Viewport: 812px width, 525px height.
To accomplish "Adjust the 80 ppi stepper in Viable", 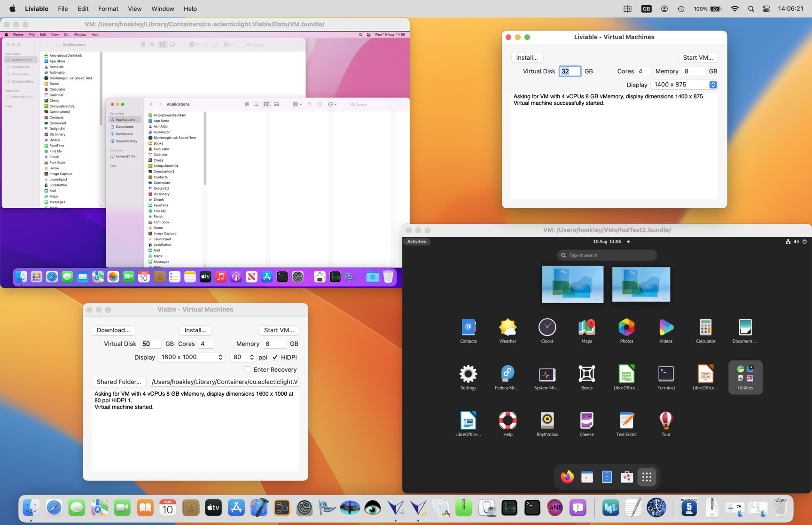I will click(253, 357).
